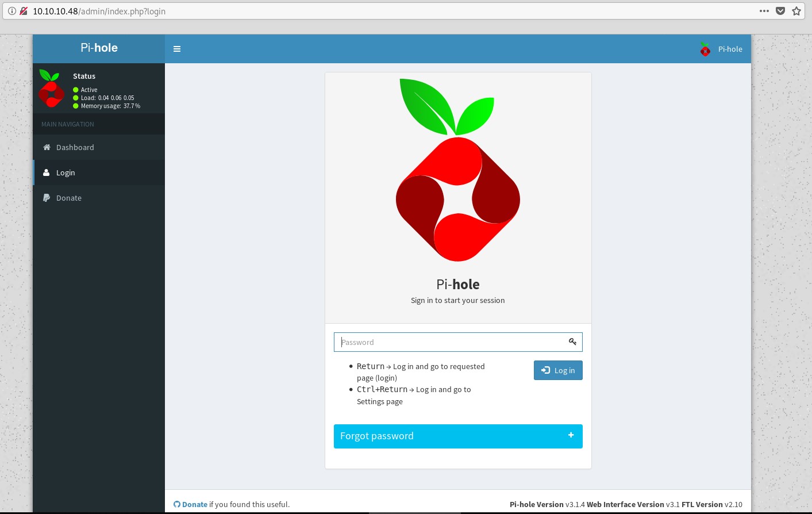Open the page actions three-dots menu
This screenshot has width=812, height=514.
tap(764, 11)
